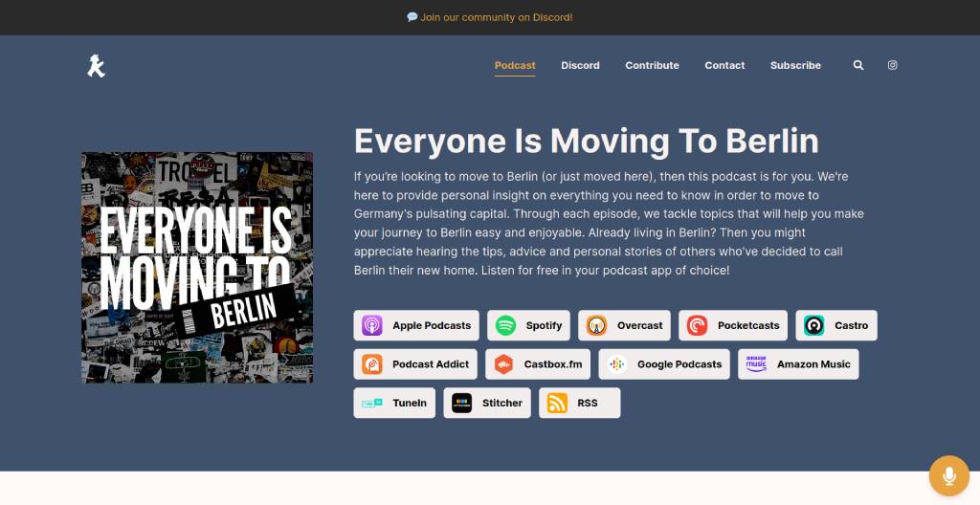The height and width of the screenshot is (505, 980).
Task: Click the TuneIn badge
Action: click(394, 403)
